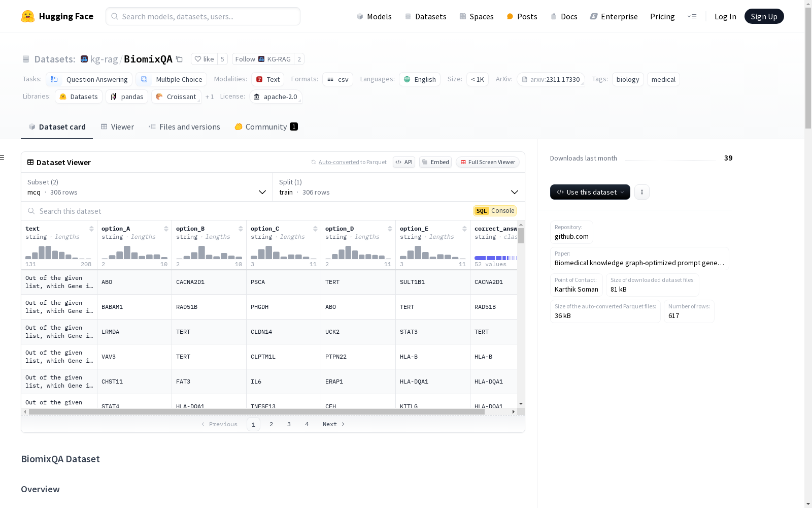Click the Datasets library tag
The image size is (812, 508).
pos(79,97)
